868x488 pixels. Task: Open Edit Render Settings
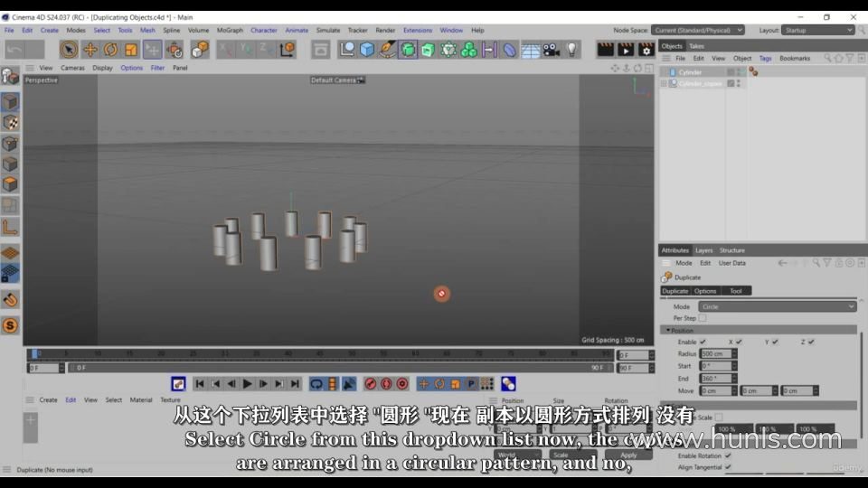646,50
